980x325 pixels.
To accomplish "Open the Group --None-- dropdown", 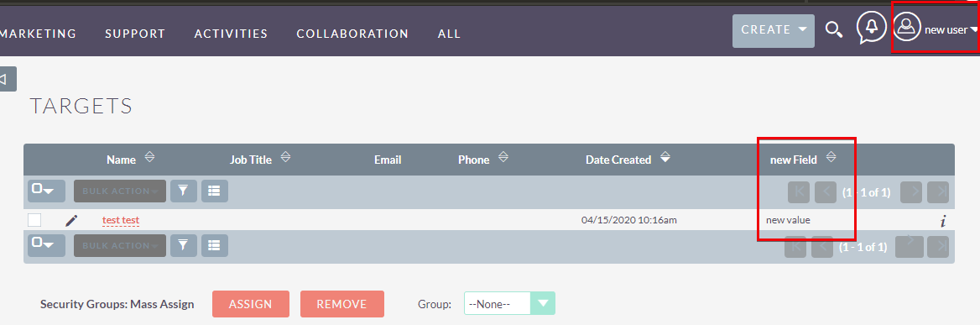I will point(509,304).
